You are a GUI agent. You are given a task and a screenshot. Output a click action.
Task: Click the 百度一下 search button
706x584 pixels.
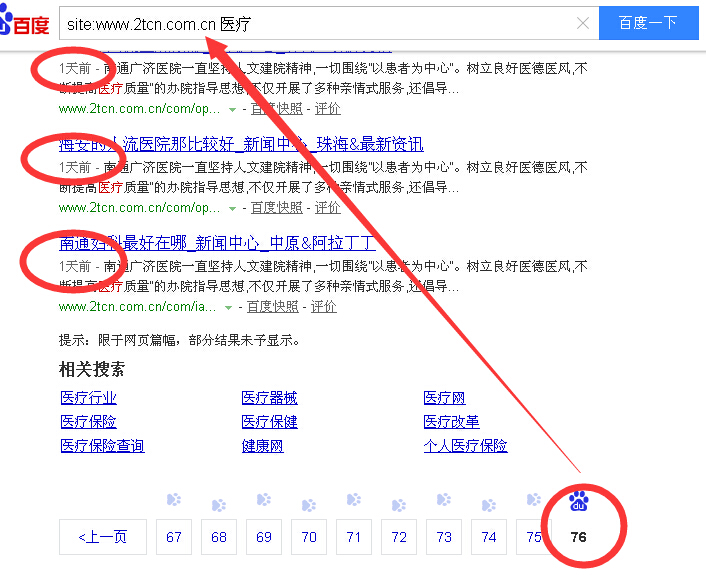[648, 23]
